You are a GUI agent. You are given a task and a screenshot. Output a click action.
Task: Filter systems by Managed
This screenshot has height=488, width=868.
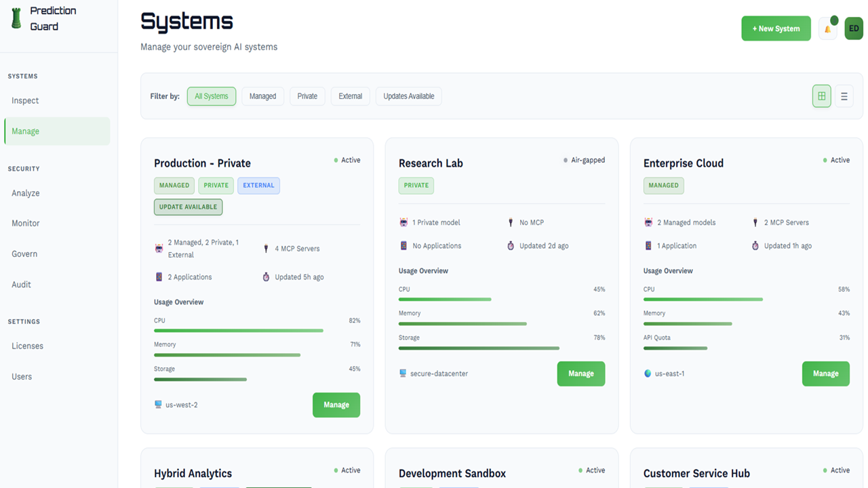click(262, 96)
